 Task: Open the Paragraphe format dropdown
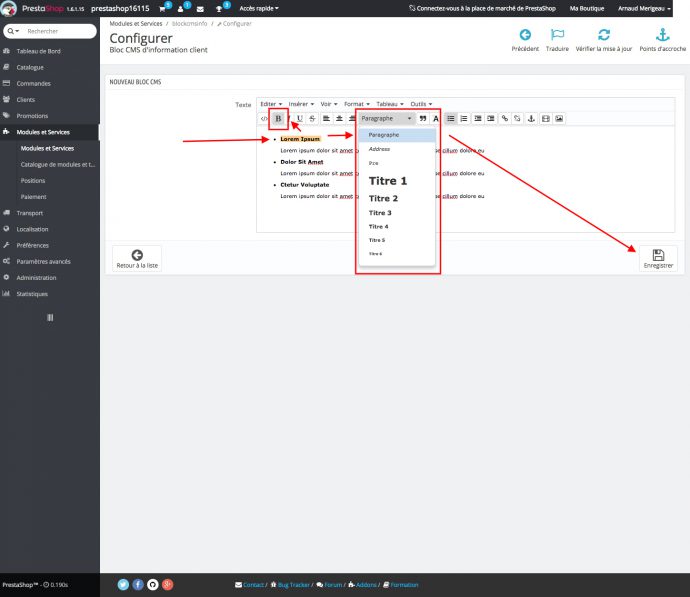(x=387, y=118)
